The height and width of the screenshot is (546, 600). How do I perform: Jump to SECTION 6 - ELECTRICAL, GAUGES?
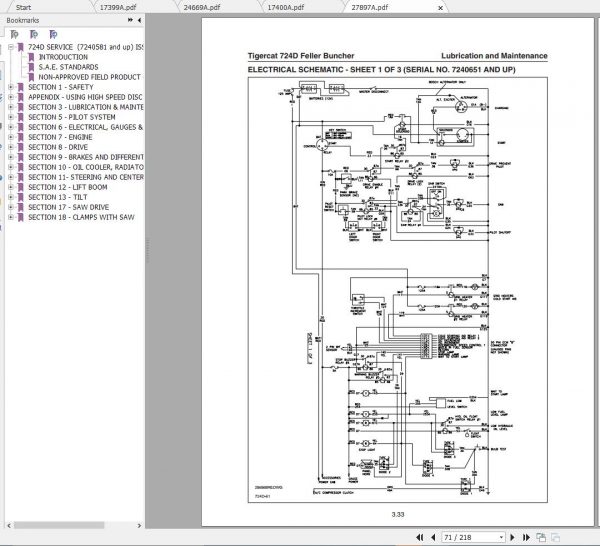(85, 127)
